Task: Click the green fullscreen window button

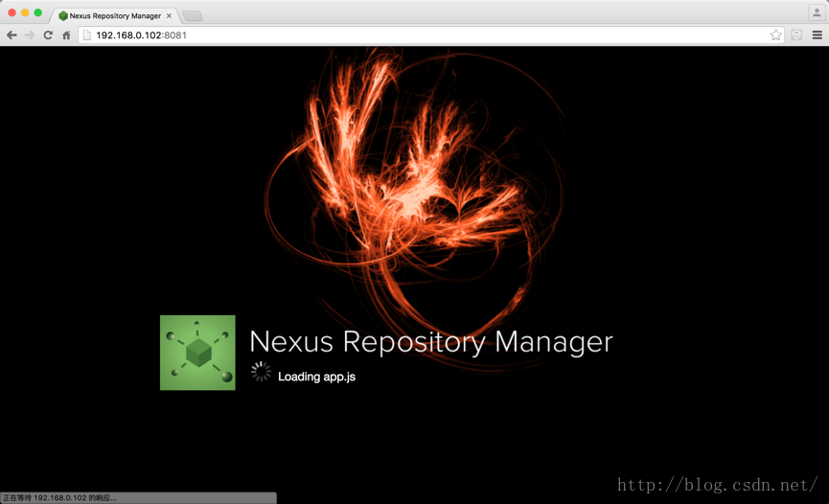Action: click(x=38, y=12)
